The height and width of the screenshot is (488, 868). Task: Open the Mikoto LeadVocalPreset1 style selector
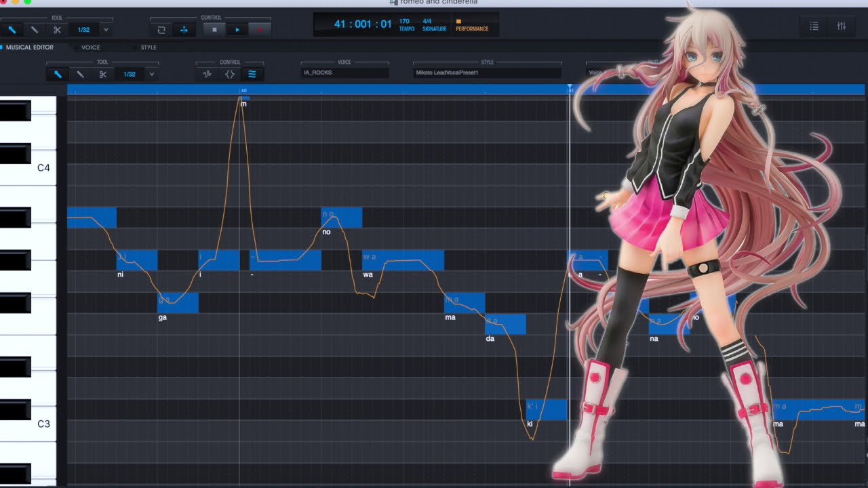pyautogui.click(x=487, y=73)
